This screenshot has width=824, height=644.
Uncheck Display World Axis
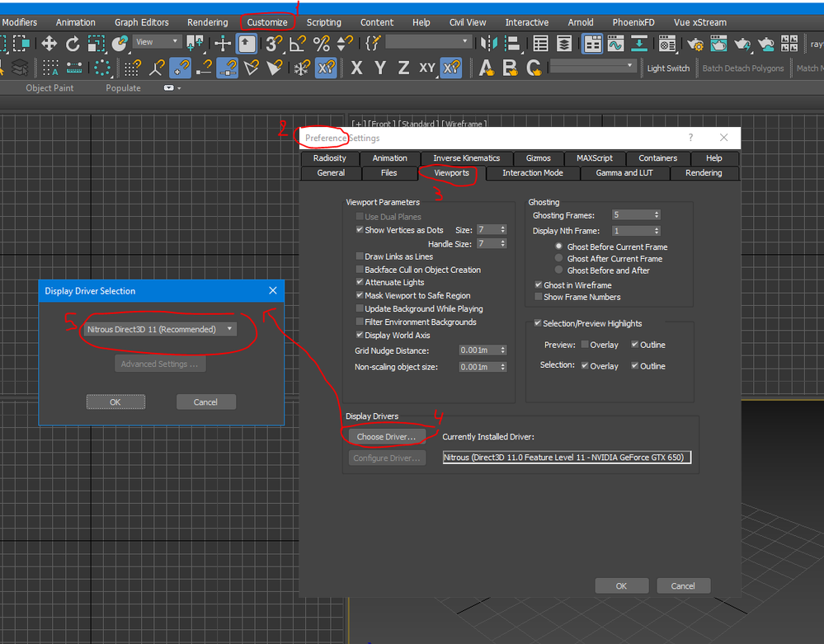tap(360, 335)
